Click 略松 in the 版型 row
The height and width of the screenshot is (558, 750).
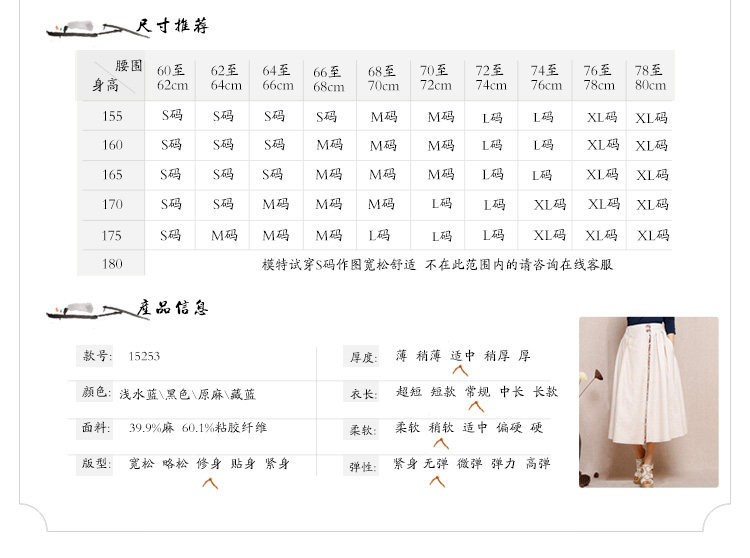(175, 463)
